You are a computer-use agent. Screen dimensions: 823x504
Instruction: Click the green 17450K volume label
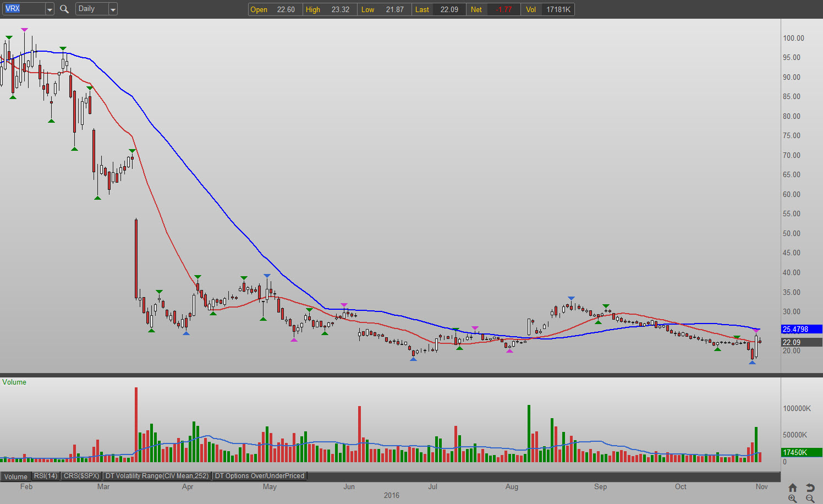801,452
